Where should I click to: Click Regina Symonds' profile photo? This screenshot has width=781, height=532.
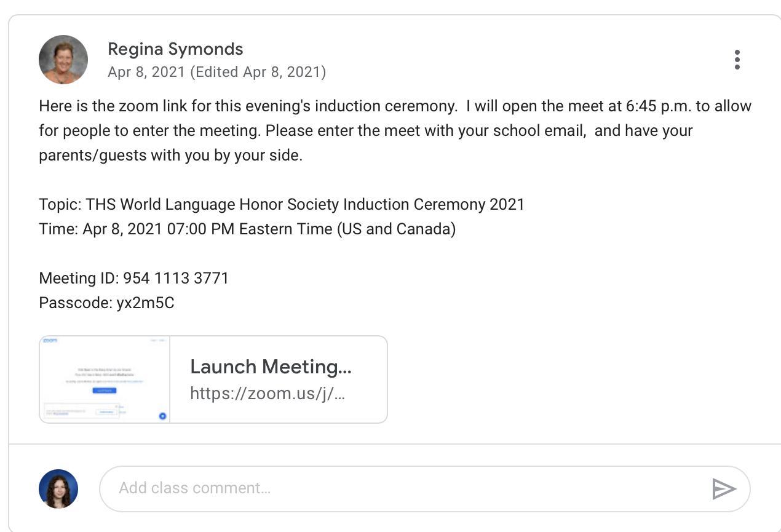click(63, 60)
